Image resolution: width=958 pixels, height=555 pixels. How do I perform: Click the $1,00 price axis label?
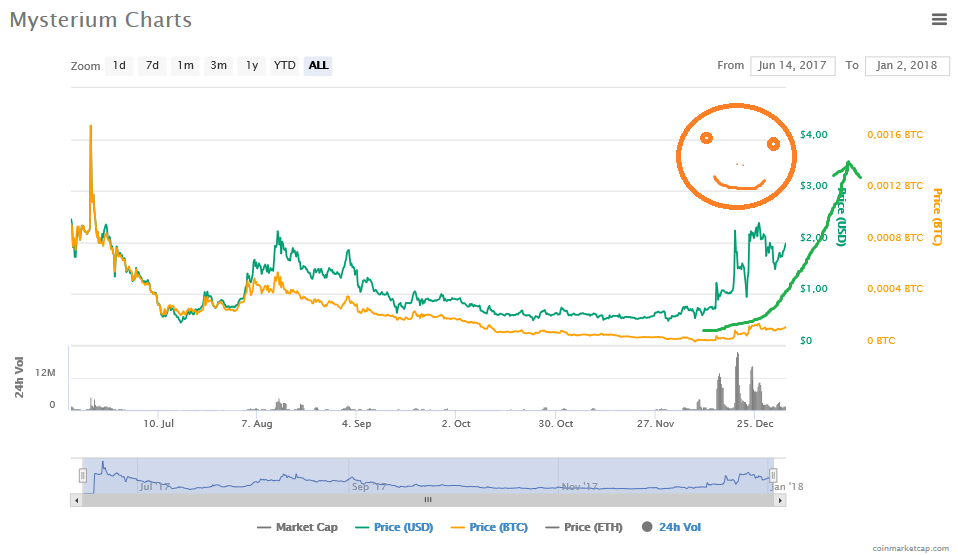point(814,289)
